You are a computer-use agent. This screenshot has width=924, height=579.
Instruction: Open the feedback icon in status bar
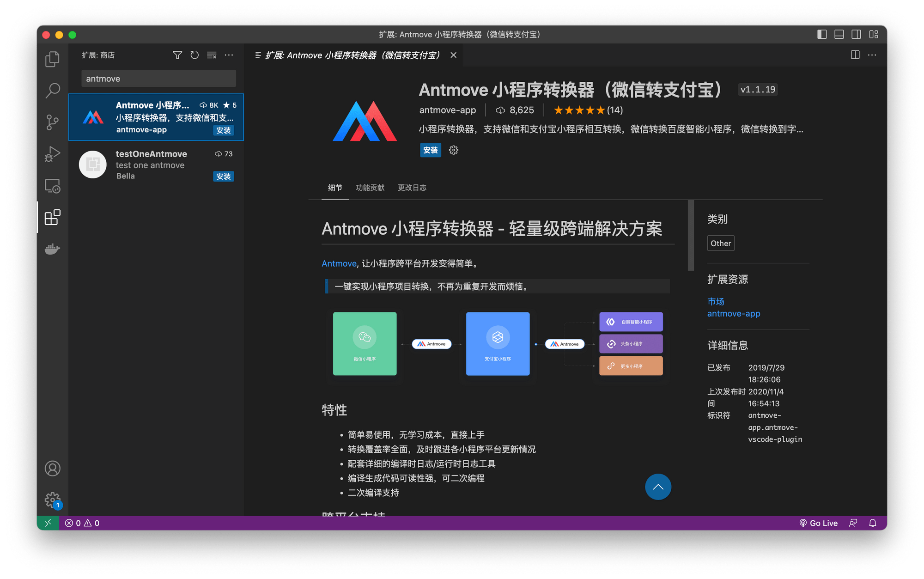pos(853,523)
